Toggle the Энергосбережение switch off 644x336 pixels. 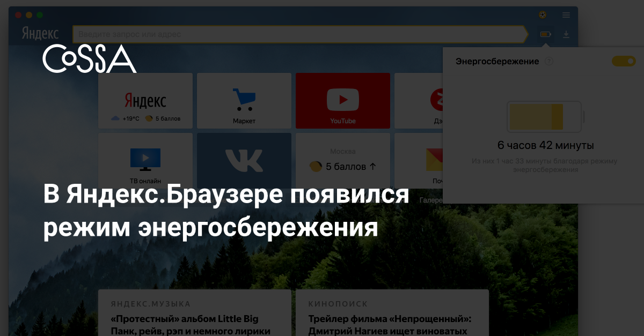pyautogui.click(x=624, y=62)
